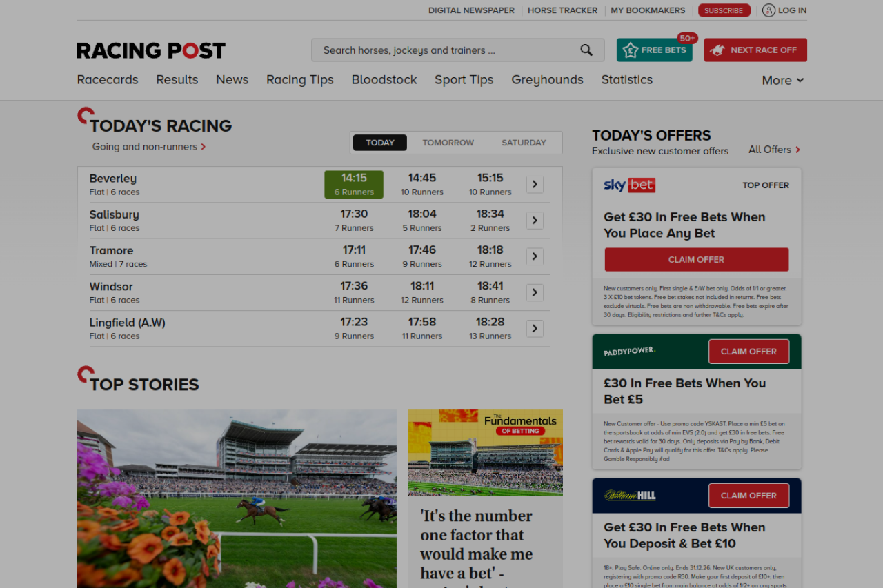Open Tramore 17:46 race
Image resolution: width=883 pixels, height=588 pixels.
pyautogui.click(x=422, y=256)
